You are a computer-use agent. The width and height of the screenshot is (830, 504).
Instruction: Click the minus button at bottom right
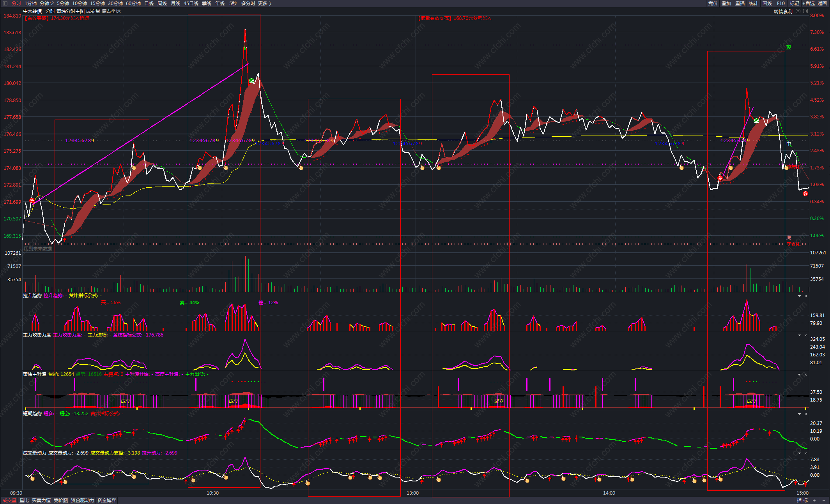(x=823, y=500)
